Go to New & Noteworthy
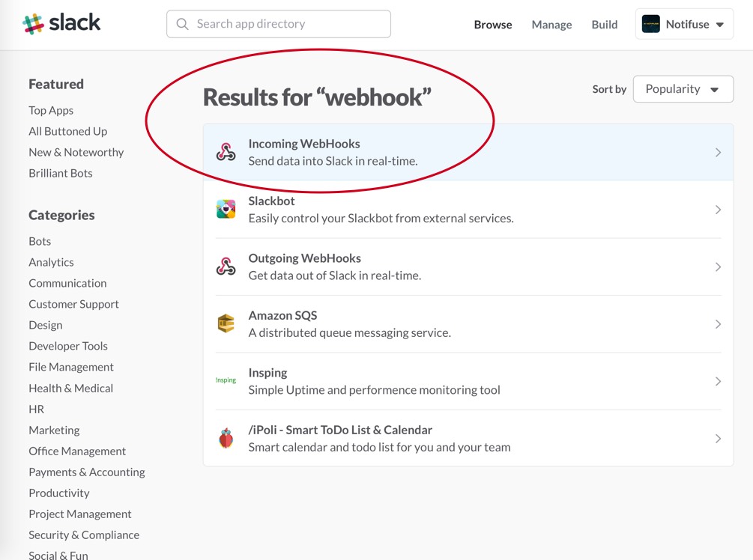This screenshot has width=753, height=560. point(76,152)
